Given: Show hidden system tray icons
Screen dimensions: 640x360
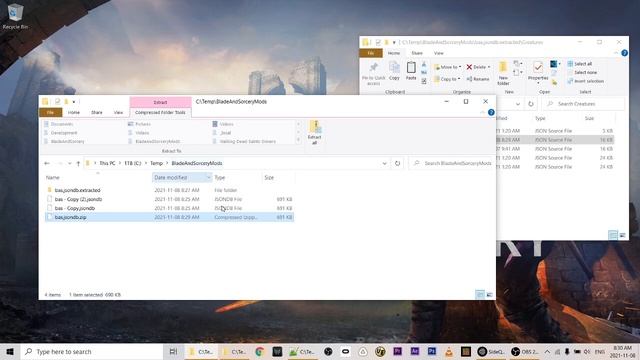Looking at the screenshot, I should 547,351.
